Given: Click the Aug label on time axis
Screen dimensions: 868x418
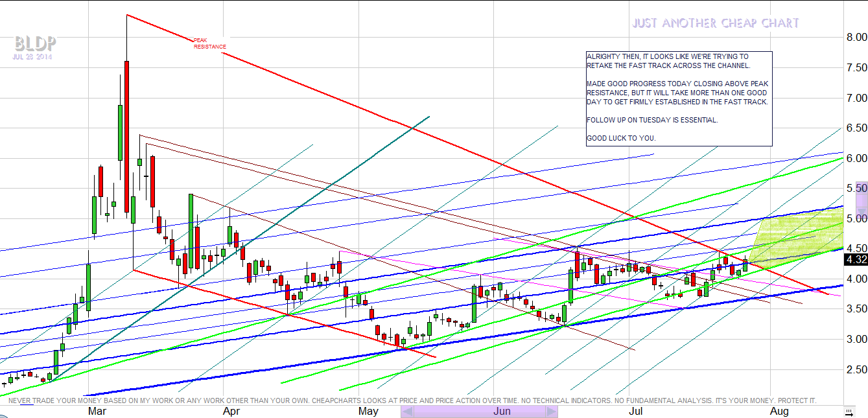Looking at the screenshot, I should click(779, 412).
